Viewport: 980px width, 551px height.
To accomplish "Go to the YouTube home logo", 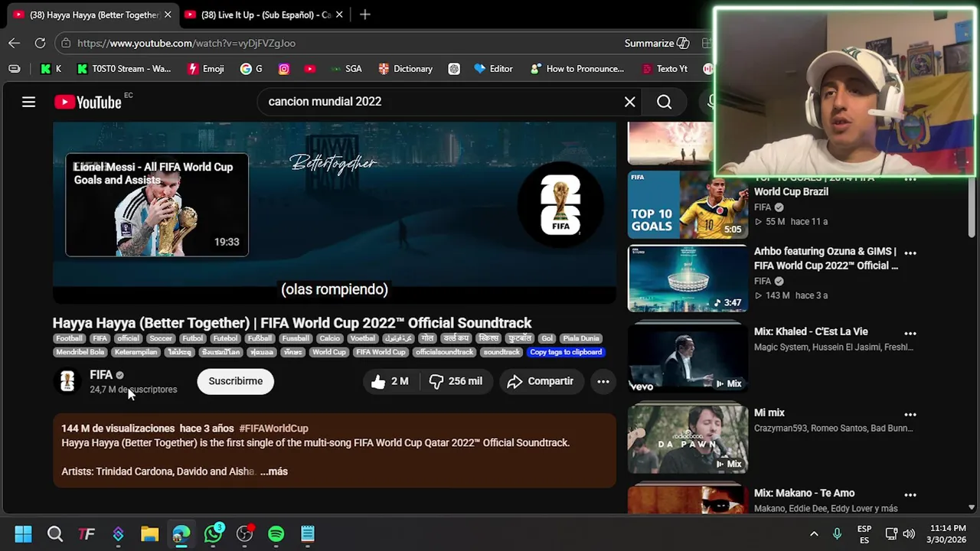I will (x=88, y=102).
